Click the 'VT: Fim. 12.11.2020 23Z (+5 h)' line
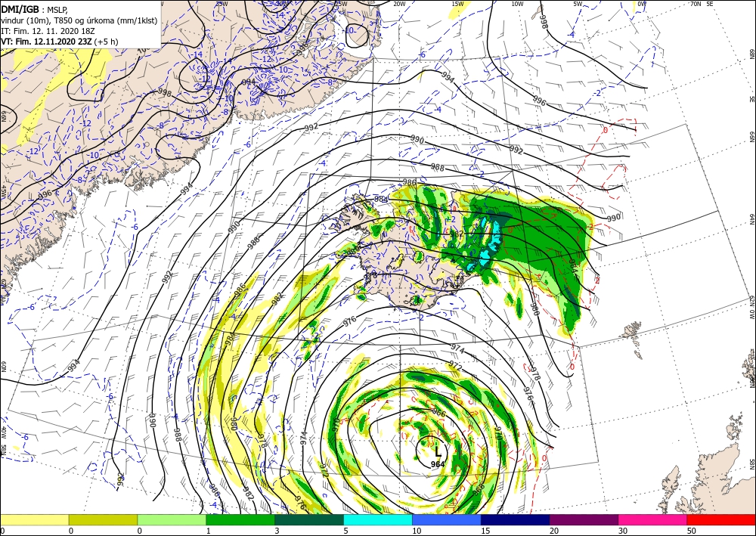The height and width of the screenshot is (536, 756). [x=59, y=42]
